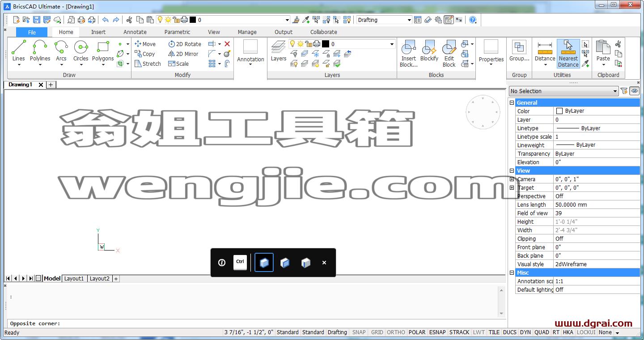Select the Polylines tool
644x340 pixels.
(x=40, y=50)
